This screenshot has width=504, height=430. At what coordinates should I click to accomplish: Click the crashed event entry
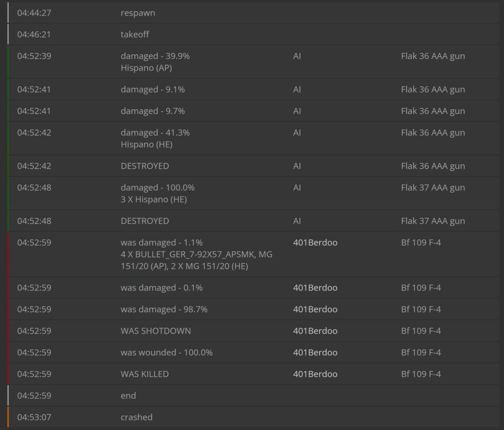pyautogui.click(x=137, y=417)
